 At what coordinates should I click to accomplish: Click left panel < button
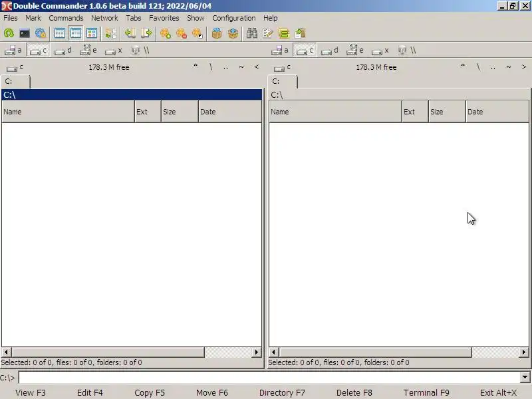pyautogui.click(x=257, y=67)
